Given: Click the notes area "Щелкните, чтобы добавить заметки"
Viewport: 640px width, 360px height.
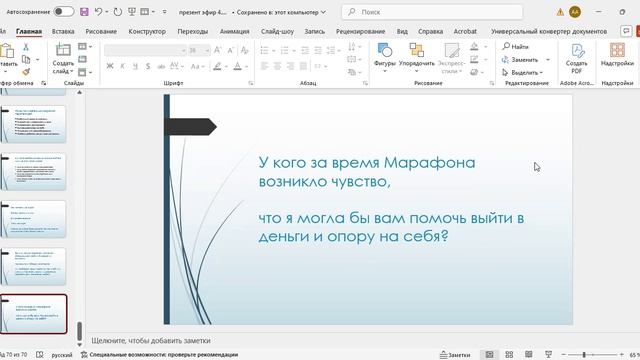Looking at the screenshot, I should (151, 340).
